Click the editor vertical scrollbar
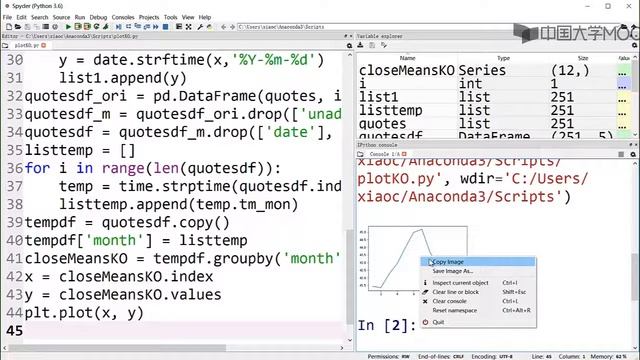This screenshot has height=360, width=640. click(350, 278)
